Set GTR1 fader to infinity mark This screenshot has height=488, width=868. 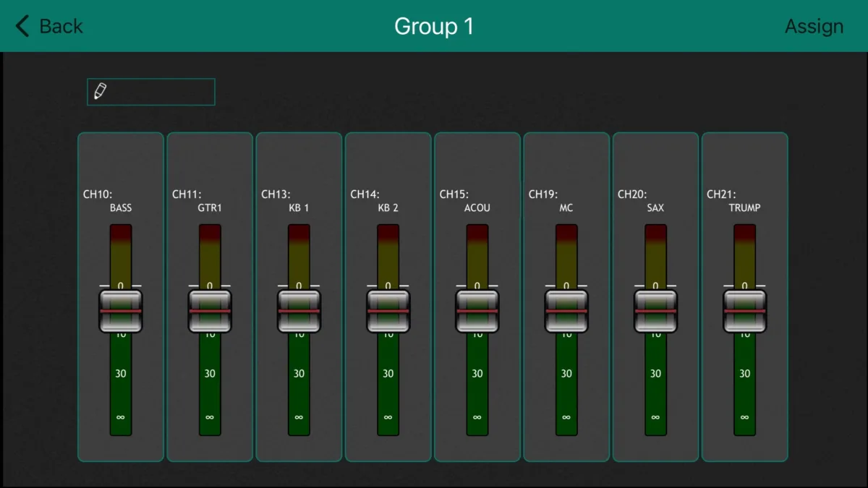click(x=210, y=417)
